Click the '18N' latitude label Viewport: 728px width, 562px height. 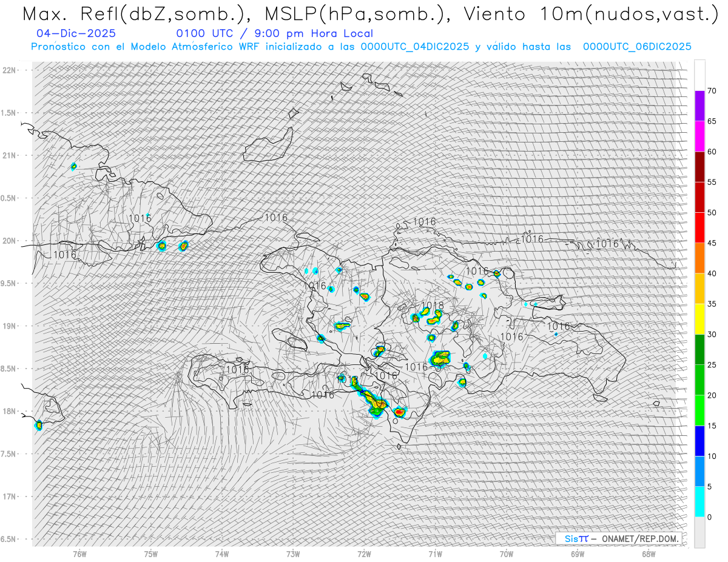[x=10, y=411]
